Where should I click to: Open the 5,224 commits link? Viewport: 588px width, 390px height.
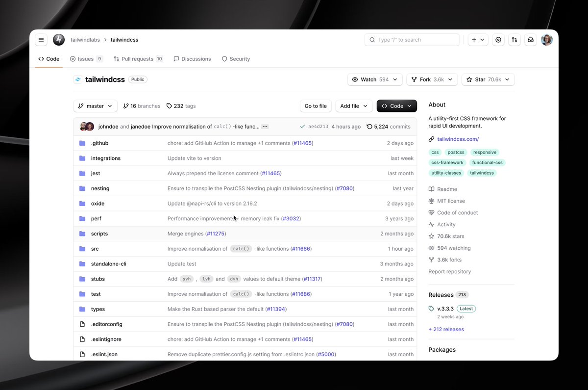pyautogui.click(x=388, y=127)
